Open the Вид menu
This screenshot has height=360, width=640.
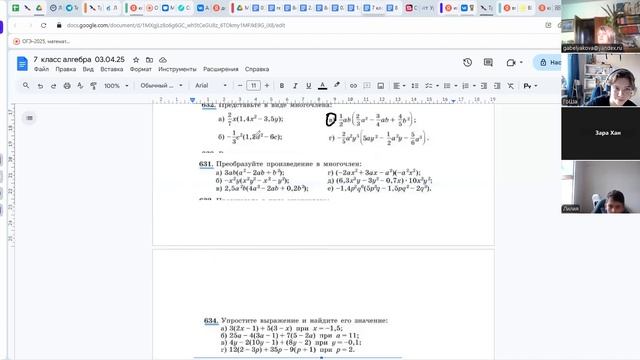tap(88, 69)
